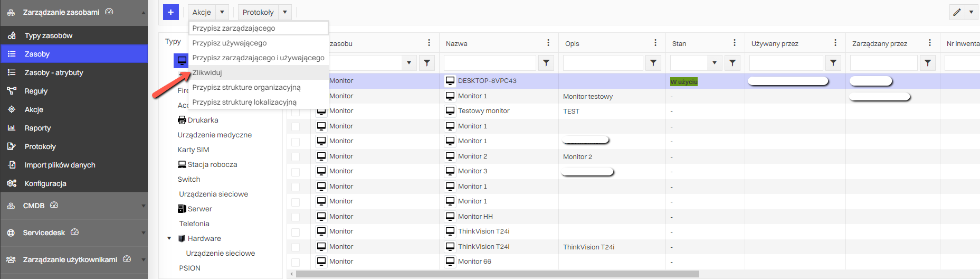Tick the checkbox for Monitor 66 row
This screenshot has width=980, height=279.
pos(296,263)
